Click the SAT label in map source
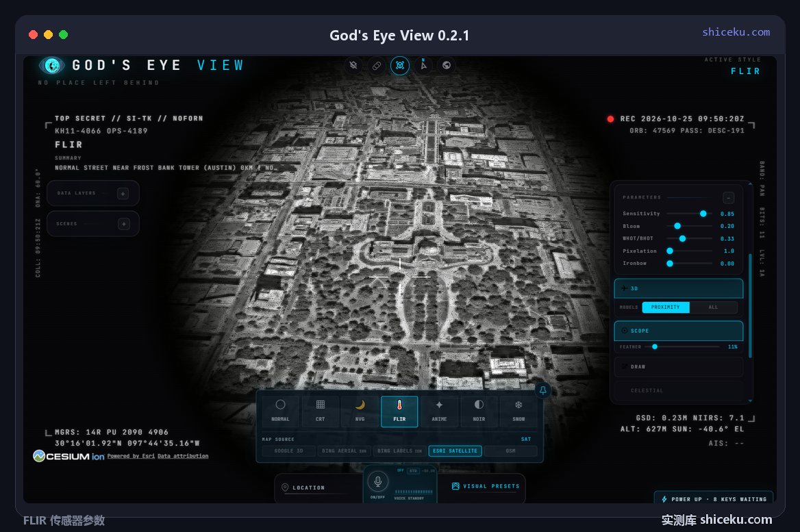The image size is (800, 532). click(526, 439)
